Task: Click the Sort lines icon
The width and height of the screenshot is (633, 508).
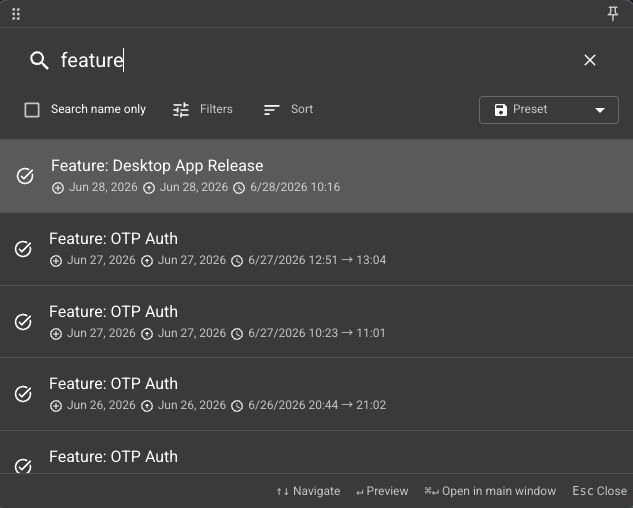Action: tap(271, 109)
